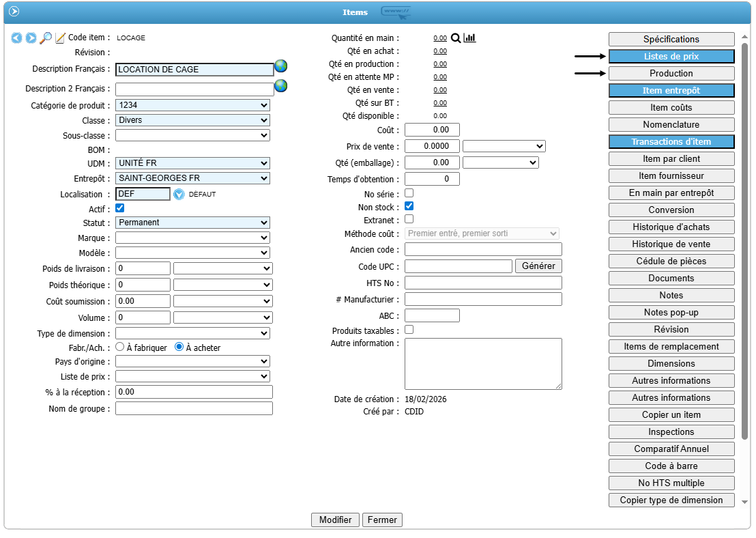Click the www web link icon
Screen dimensions: 756x538
click(x=396, y=12)
